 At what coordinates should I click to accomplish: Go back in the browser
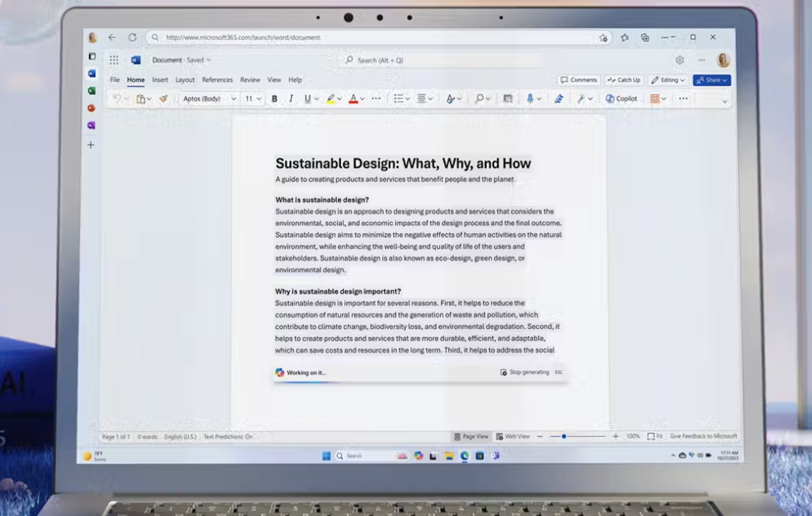[x=112, y=37]
